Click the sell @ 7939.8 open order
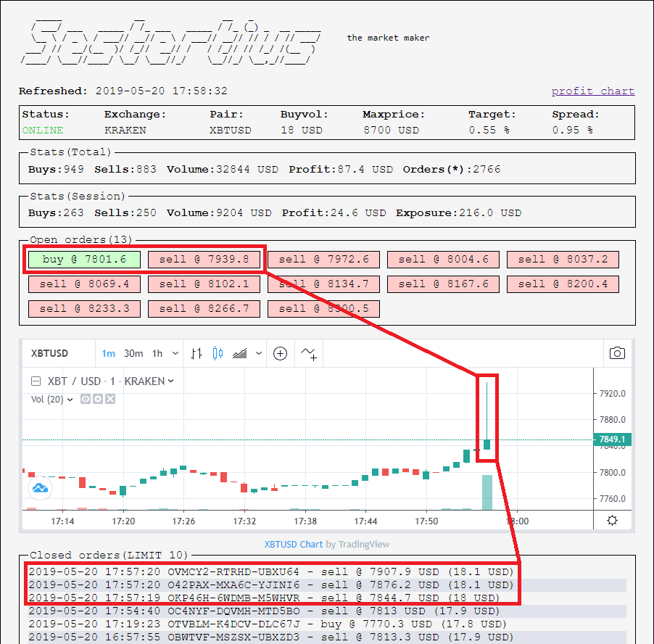 (x=204, y=260)
